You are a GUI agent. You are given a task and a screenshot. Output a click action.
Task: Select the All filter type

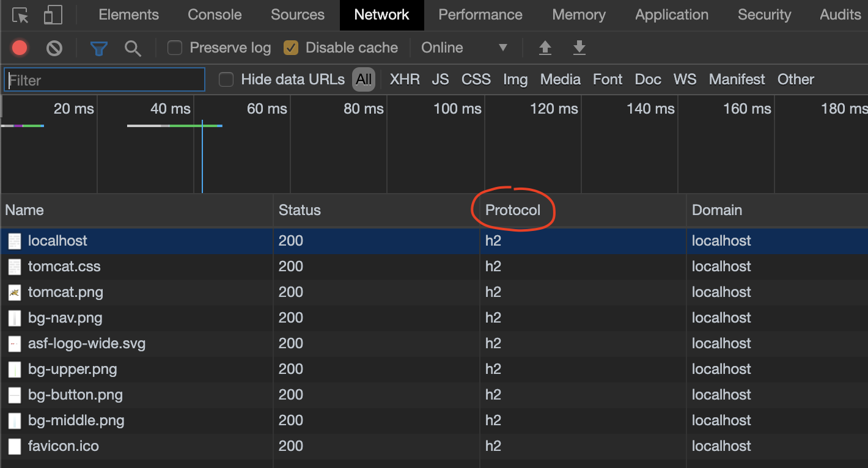[x=364, y=79]
